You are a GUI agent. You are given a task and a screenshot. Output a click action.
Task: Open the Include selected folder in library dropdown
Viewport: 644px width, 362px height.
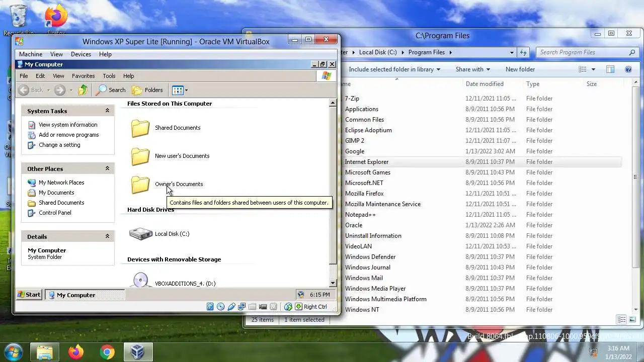pos(394,69)
